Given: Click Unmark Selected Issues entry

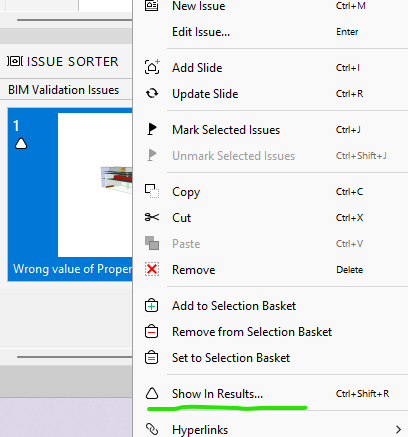Looking at the screenshot, I should (x=233, y=156).
